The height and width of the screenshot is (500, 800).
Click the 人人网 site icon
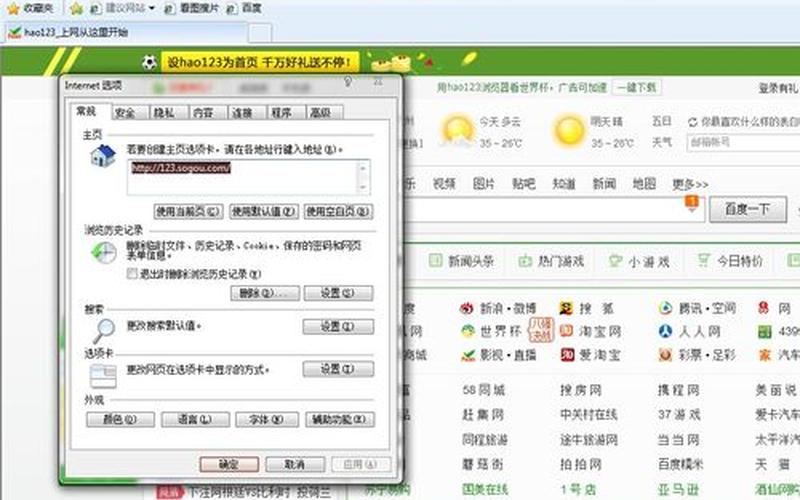[665, 331]
